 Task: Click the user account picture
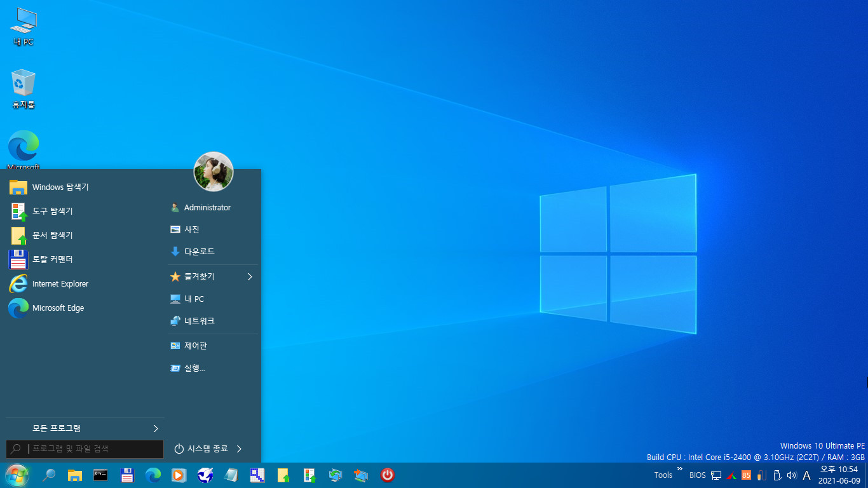point(214,172)
